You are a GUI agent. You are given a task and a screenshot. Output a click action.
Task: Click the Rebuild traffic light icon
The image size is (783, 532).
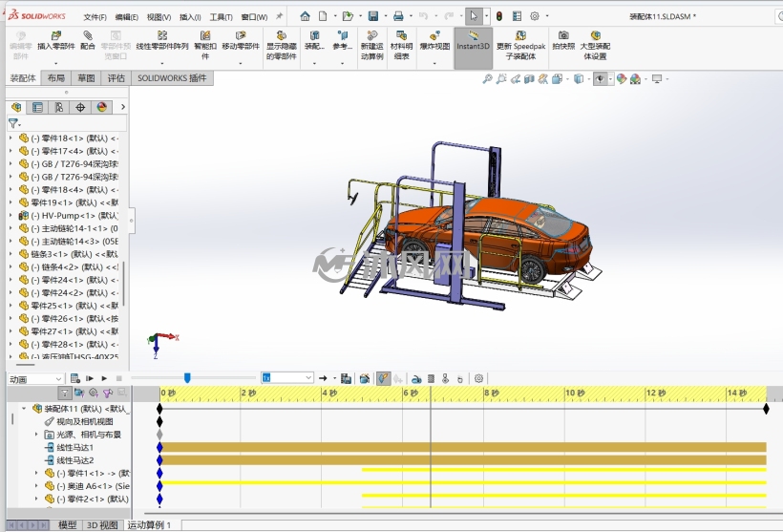498,16
